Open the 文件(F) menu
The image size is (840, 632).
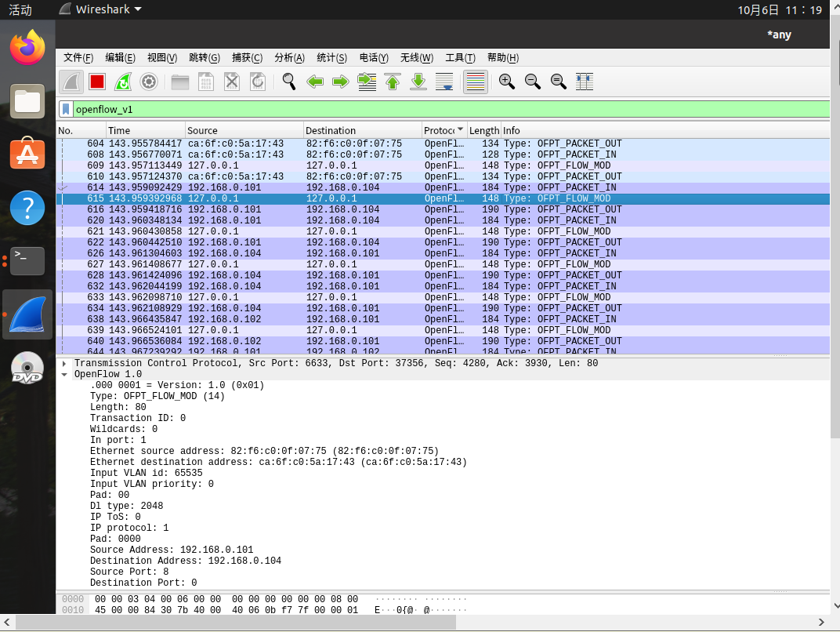[x=78, y=58]
